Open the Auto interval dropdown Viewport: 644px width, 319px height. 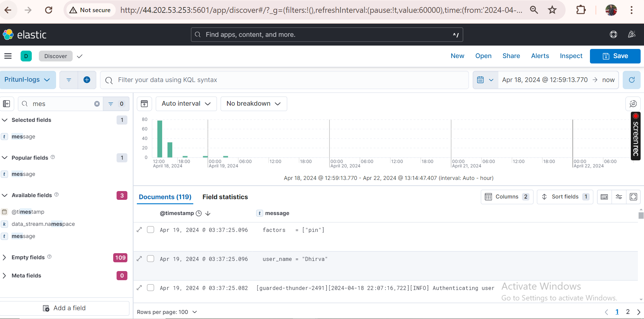pyautogui.click(x=186, y=104)
